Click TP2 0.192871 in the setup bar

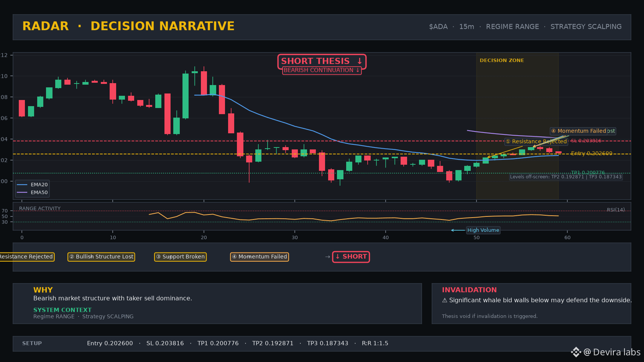[273, 343]
